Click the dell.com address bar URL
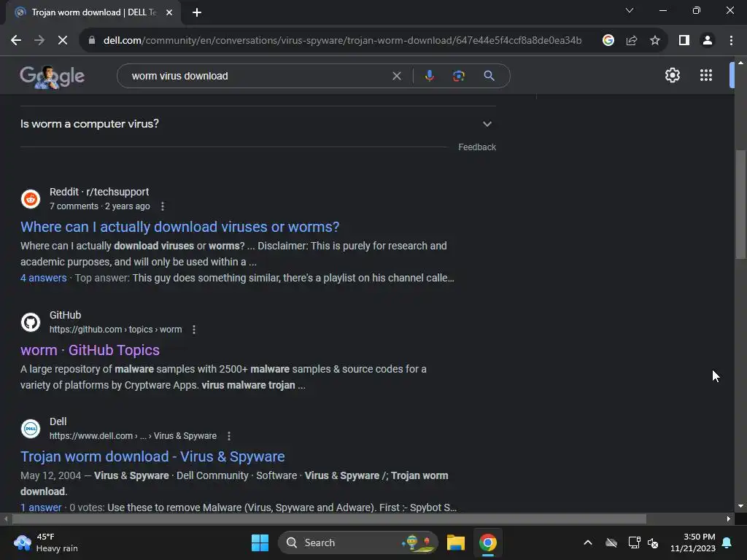Screen dimensions: 747x560 [343, 41]
